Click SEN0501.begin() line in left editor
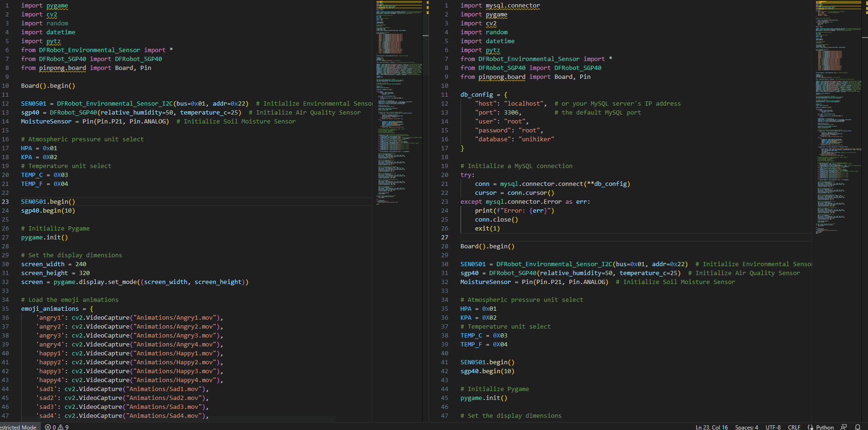Viewport: 868px width, 430px height. 47,201
